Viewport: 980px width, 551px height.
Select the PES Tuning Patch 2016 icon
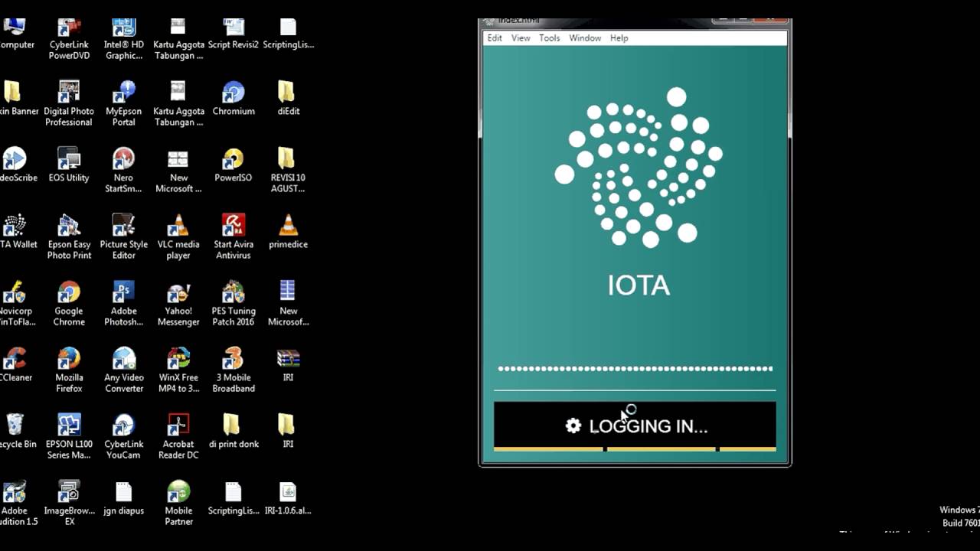[x=234, y=303]
